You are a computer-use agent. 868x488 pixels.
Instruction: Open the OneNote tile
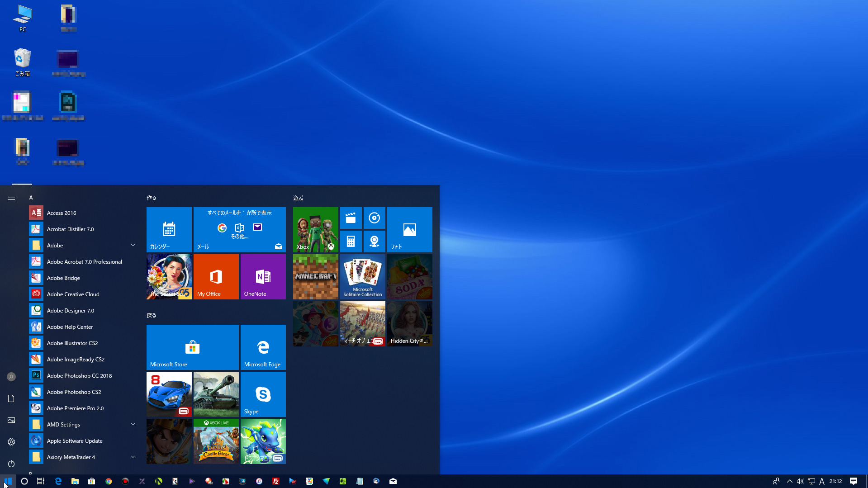coord(263,276)
